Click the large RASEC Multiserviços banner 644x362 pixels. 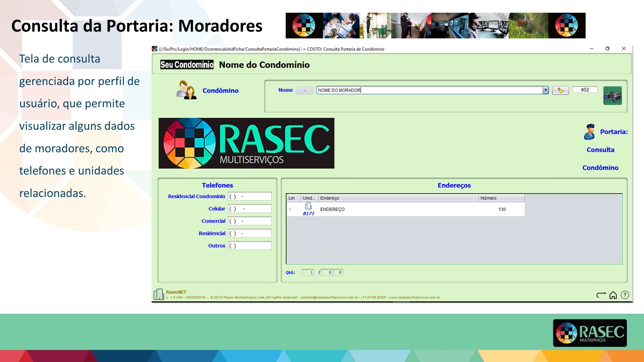(246, 143)
